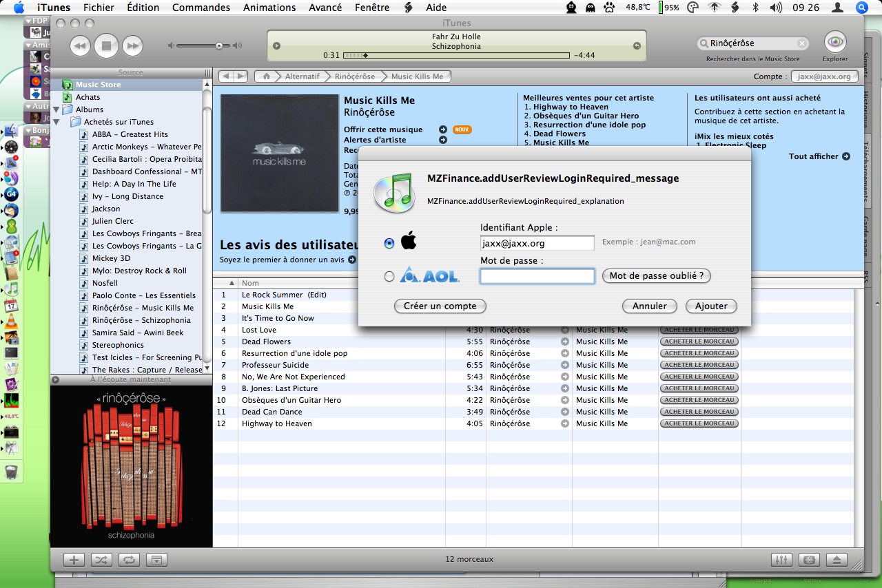The height and width of the screenshot is (588, 882).
Task: Toggle the artwork viewer button
Action: point(156,560)
